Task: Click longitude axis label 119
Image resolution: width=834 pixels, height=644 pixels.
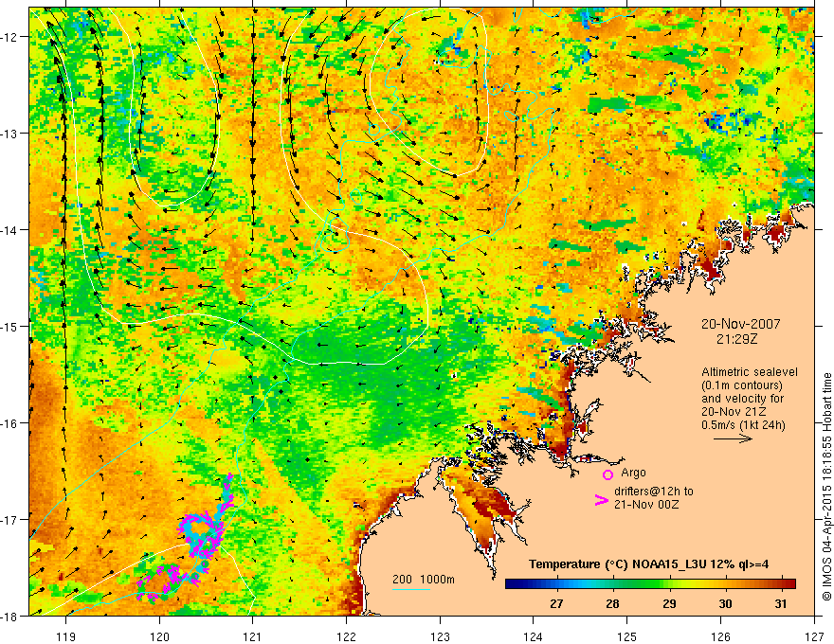Action: [x=66, y=636]
